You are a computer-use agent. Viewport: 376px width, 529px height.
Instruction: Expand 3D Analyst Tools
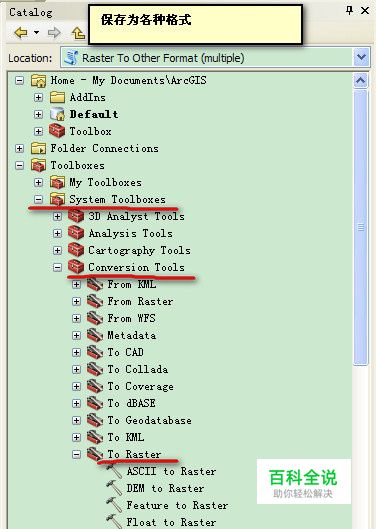58,216
